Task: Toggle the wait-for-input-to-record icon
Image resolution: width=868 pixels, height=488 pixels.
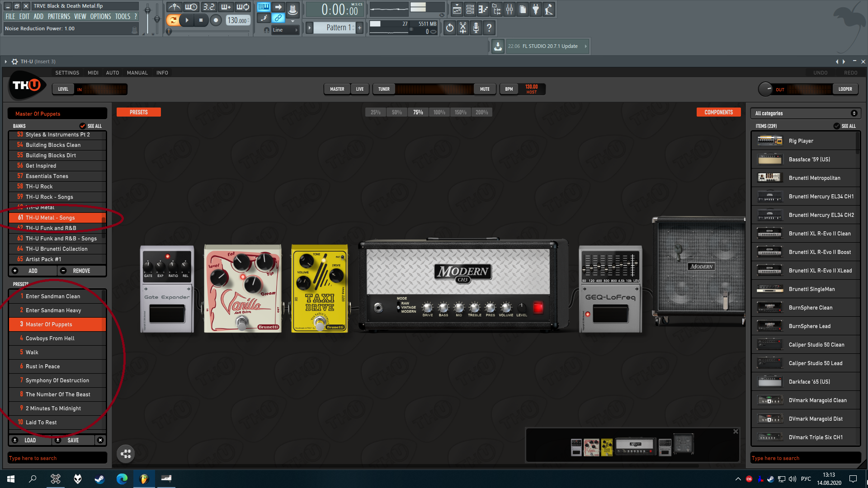Action: click(x=191, y=7)
